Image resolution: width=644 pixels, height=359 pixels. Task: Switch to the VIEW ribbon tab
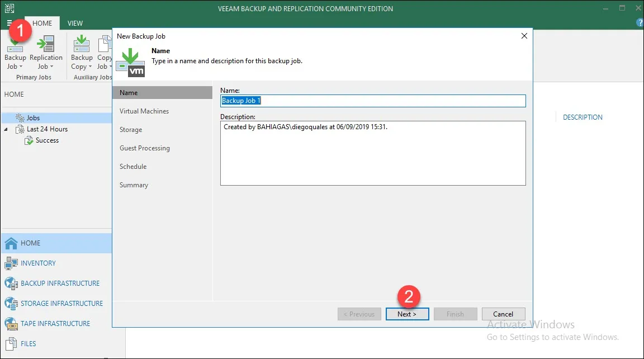coord(75,23)
